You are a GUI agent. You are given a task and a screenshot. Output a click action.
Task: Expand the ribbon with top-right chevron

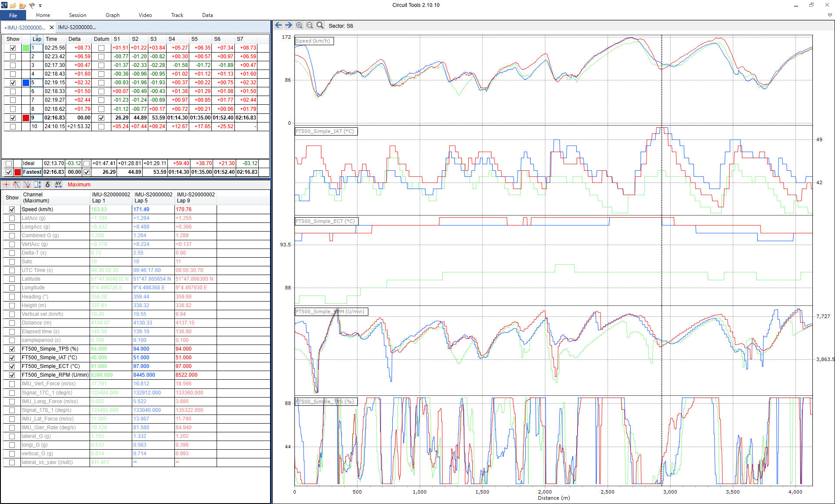point(830,15)
